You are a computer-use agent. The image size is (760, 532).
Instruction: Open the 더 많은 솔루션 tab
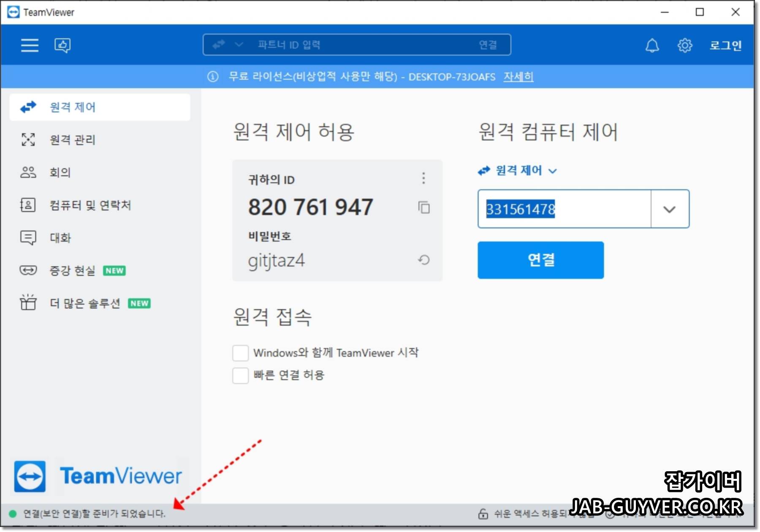(x=100, y=303)
